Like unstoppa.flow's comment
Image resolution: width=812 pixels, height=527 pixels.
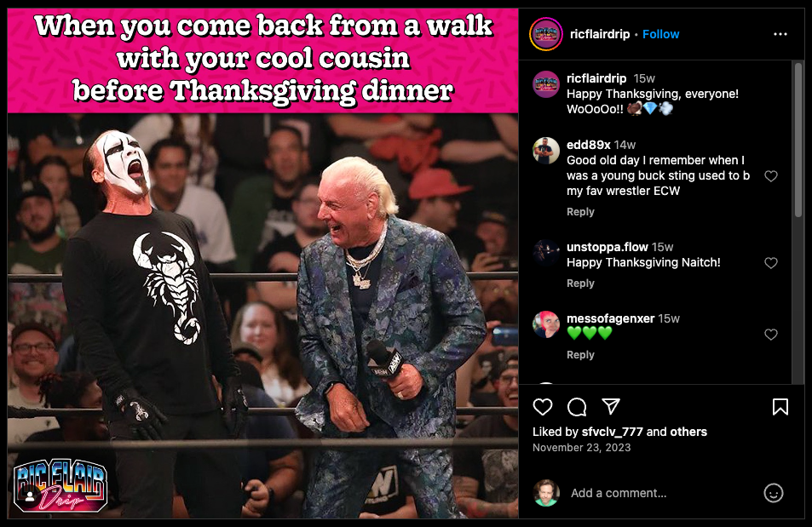pos(771,263)
